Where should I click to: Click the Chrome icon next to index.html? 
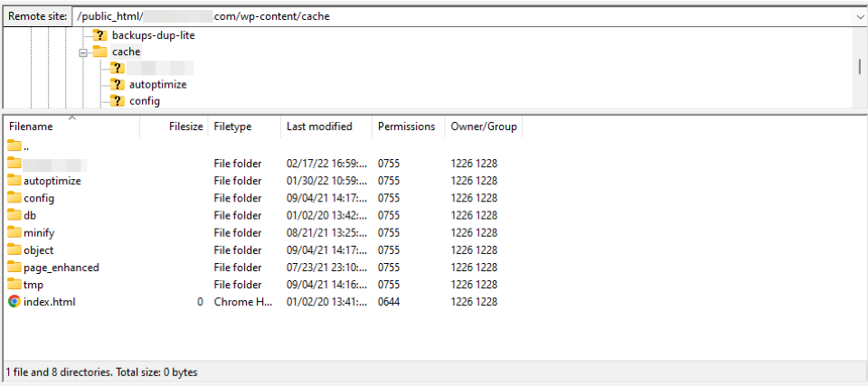tap(14, 302)
